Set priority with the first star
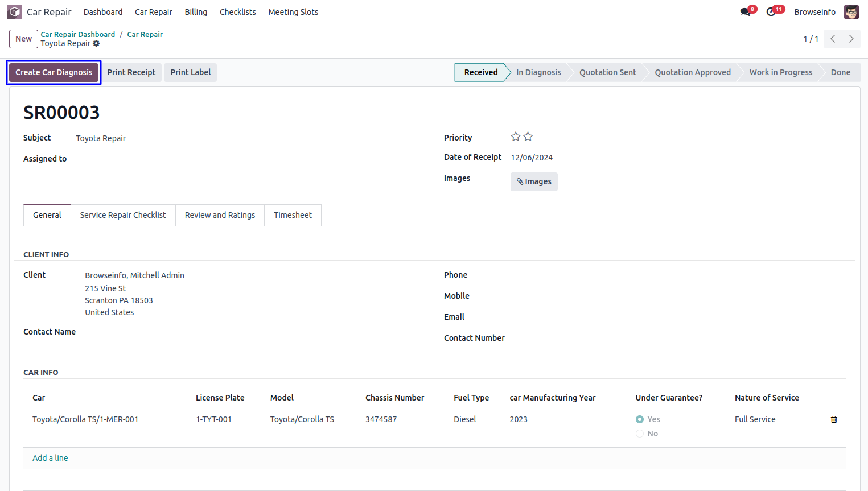 (516, 137)
